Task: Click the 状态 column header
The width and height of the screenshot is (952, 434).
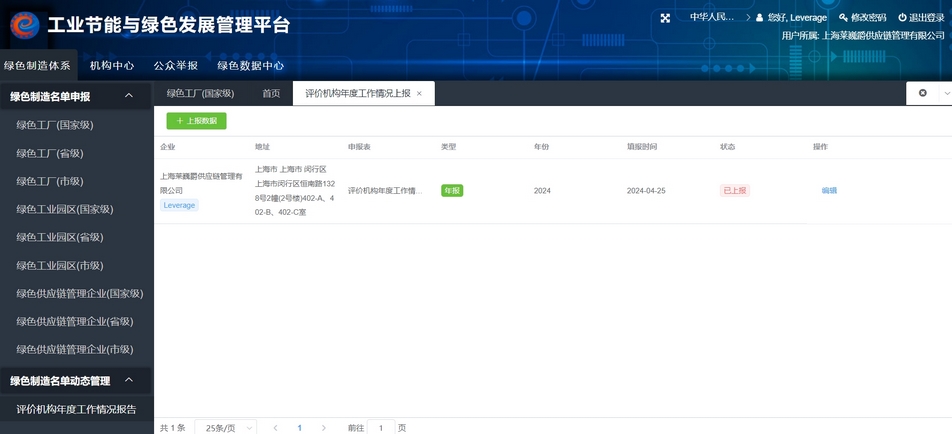Action: pyautogui.click(x=727, y=147)
